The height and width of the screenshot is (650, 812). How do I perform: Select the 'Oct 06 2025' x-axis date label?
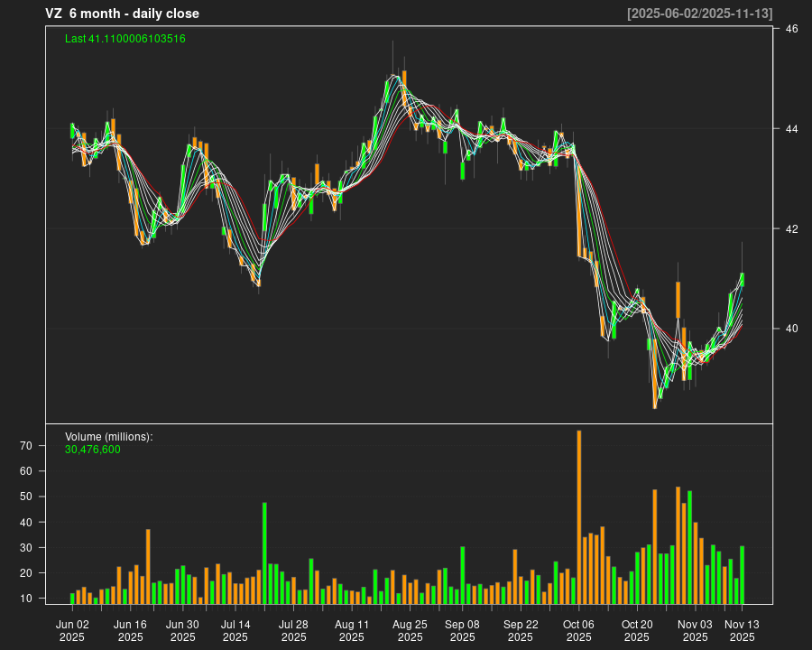click(x=578, y=630)
